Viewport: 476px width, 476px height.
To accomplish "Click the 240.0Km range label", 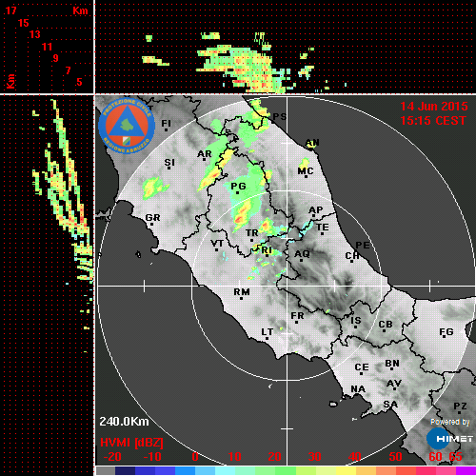I will coord(124,422).
